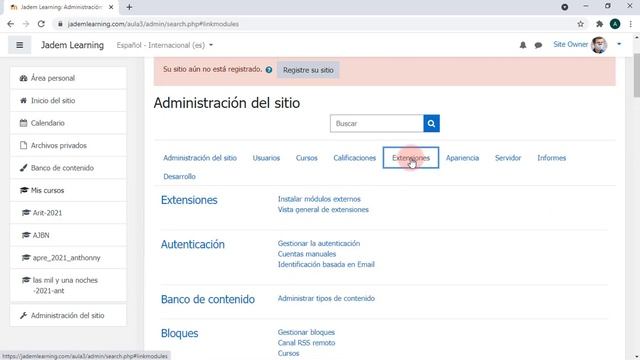Image resolution: width=640 pixels, height=360 pixels.
Task: Switch to the Calificaciones tab
Action: click(354, 158)
